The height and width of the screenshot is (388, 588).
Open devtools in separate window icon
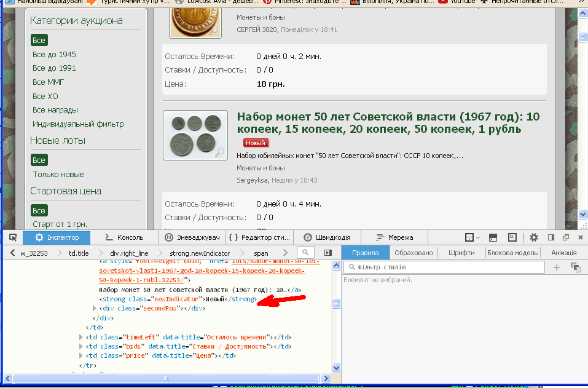566,237
